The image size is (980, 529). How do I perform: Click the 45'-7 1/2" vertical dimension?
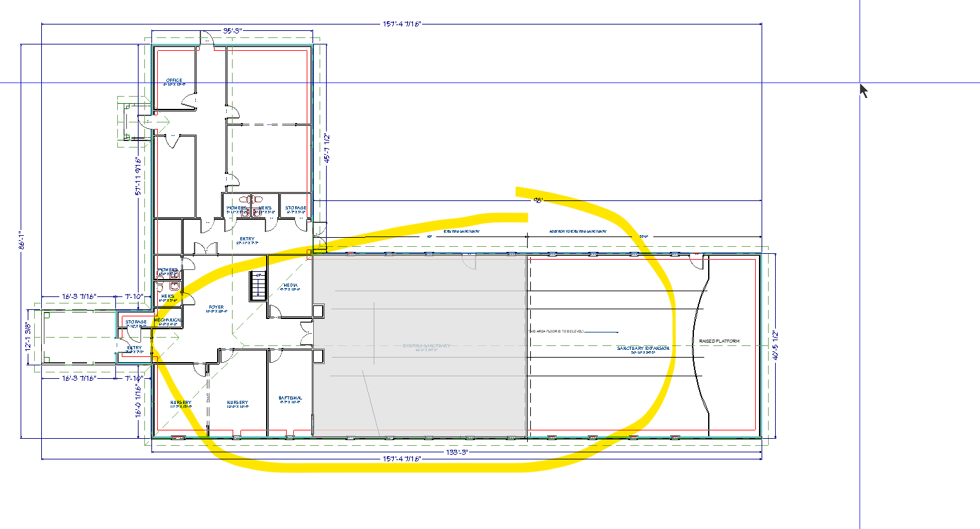coord(327,148)
